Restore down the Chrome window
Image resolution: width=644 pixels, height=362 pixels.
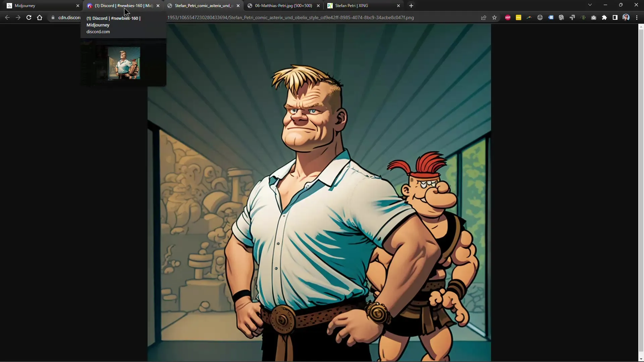pos(621,5)
